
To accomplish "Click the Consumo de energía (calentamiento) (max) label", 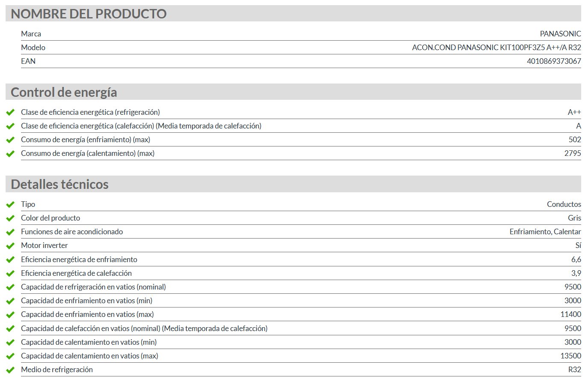I will (88, 153).
